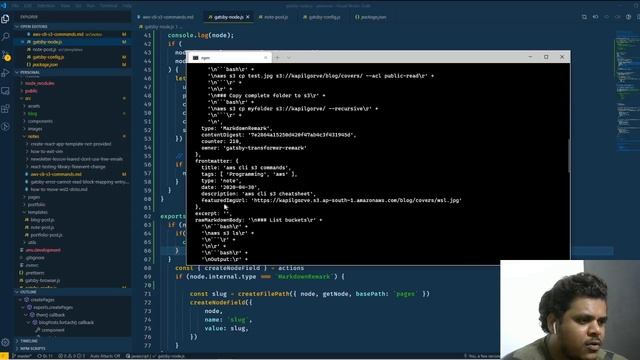Switch to package.json editor tab

371,17
